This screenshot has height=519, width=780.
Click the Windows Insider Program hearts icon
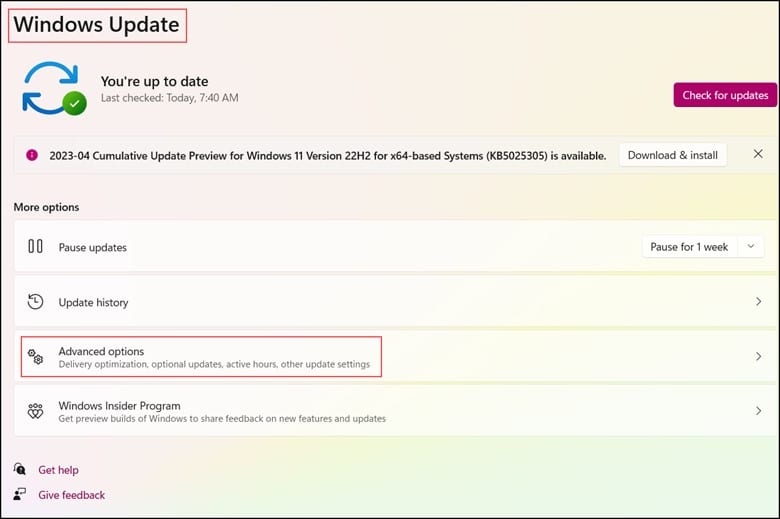[35, 411]
